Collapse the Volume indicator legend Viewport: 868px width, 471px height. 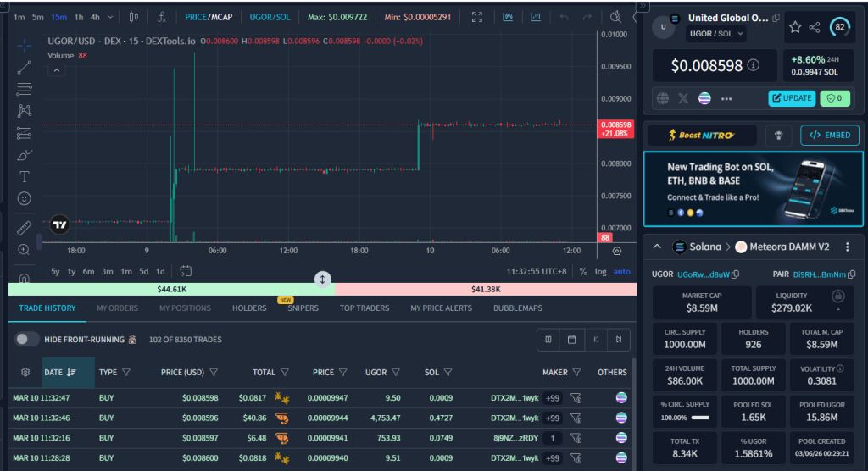coord(57,70)
